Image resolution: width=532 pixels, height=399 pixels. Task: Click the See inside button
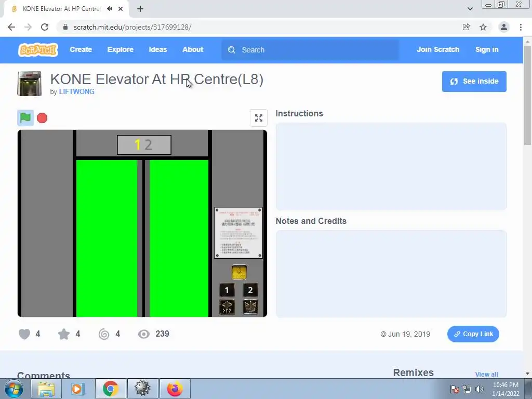pyautogui.click(x=474, y=82)
